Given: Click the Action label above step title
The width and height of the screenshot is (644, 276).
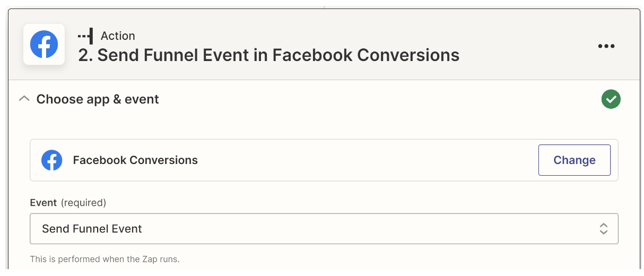Looking at the screenshot, I should 118,36.
